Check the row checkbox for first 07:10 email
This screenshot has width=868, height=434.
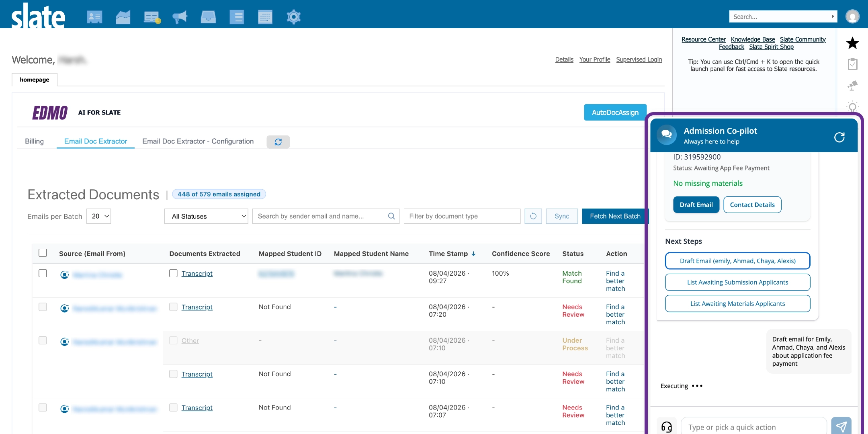43,340
